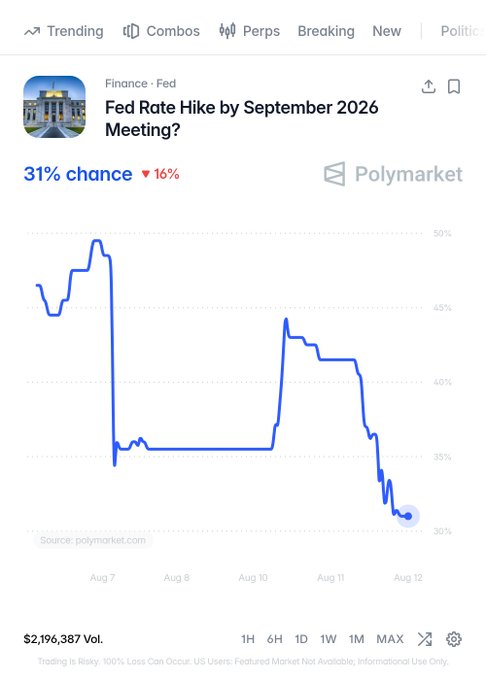This screenshot has width=486, height=680.
Task: Open chart settings gear
Action: [x=454, y=639]
